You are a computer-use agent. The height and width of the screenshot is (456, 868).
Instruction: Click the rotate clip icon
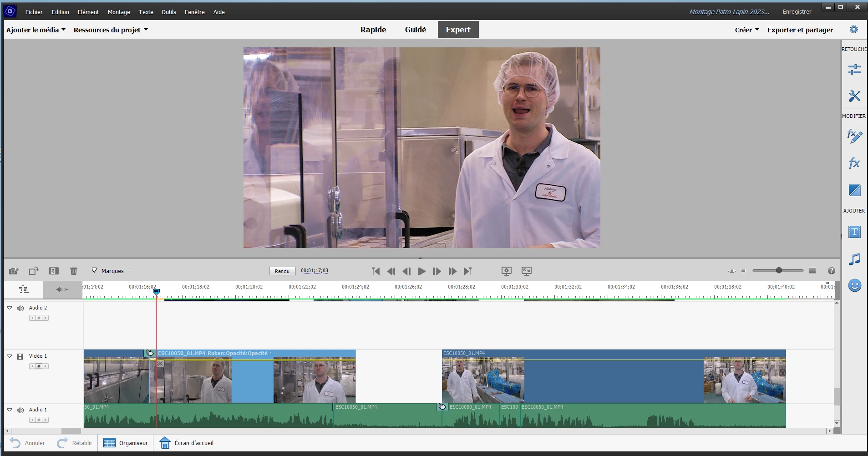(x=34, y=271)
